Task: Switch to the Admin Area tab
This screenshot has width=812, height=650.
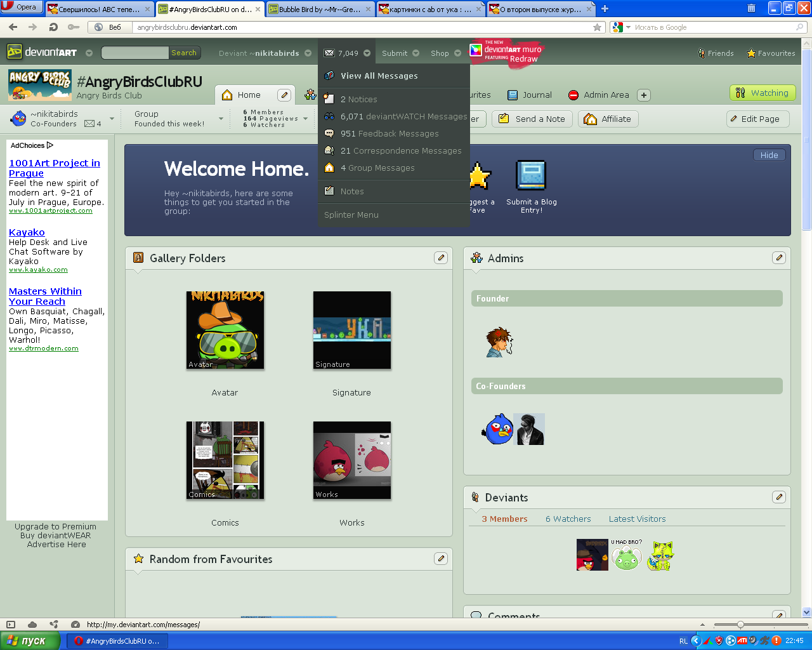Action: click(x=599, y=95)
